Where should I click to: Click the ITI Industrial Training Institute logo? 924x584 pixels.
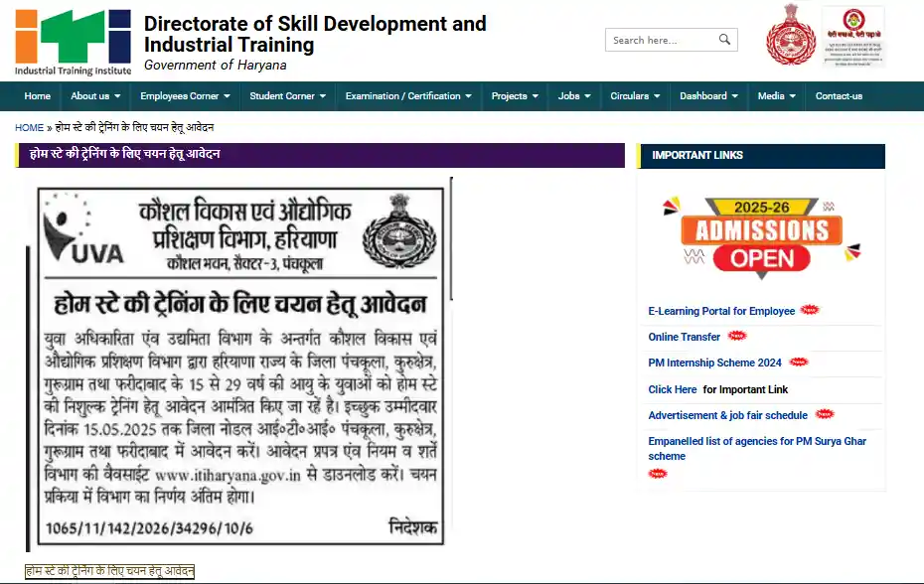click(73, 42)
